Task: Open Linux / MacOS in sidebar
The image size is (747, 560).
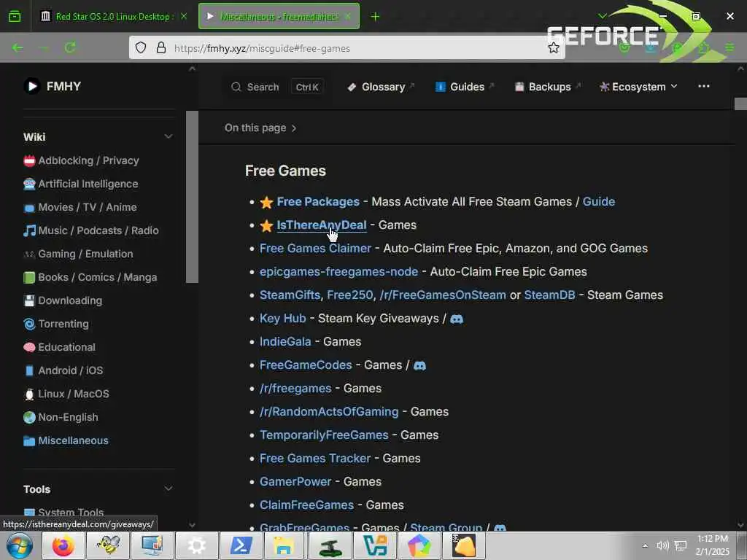Action: point(66,394)
